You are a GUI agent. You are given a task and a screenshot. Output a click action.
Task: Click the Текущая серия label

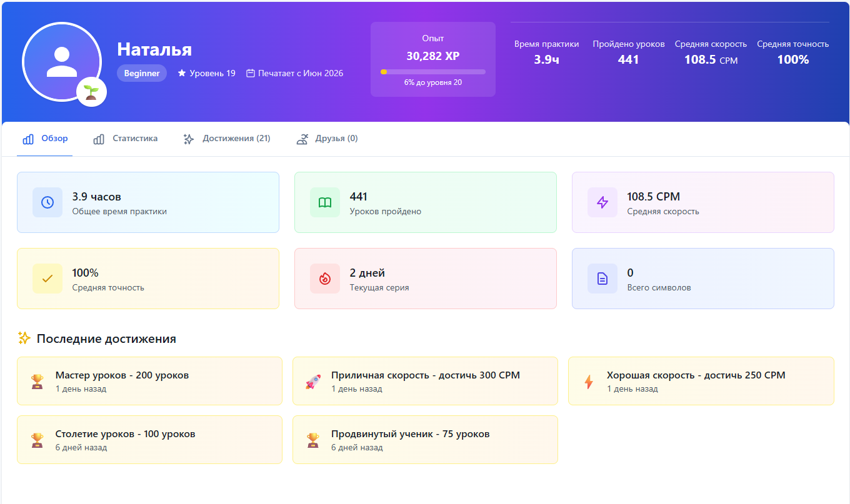[379, 288]
